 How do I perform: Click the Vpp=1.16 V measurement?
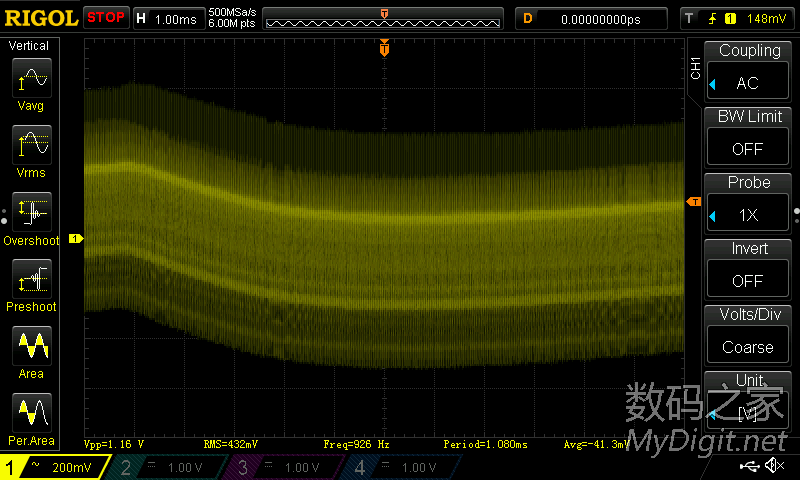pos(114,444)
